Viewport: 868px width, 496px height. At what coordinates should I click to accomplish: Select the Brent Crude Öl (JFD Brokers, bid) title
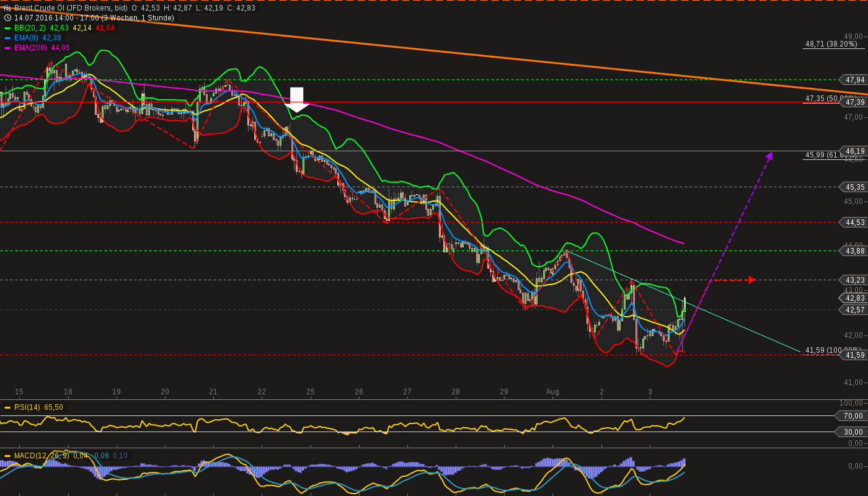click(x=71, y=8)
